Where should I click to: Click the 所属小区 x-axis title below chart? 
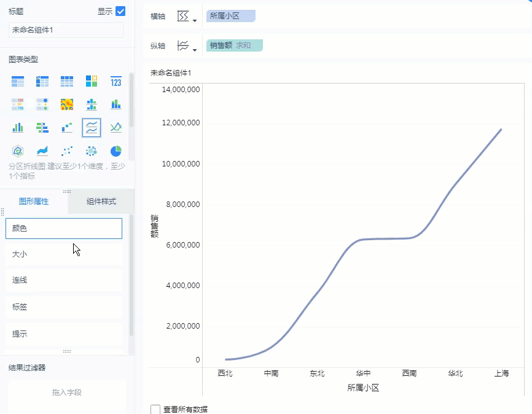click(363, 388)
